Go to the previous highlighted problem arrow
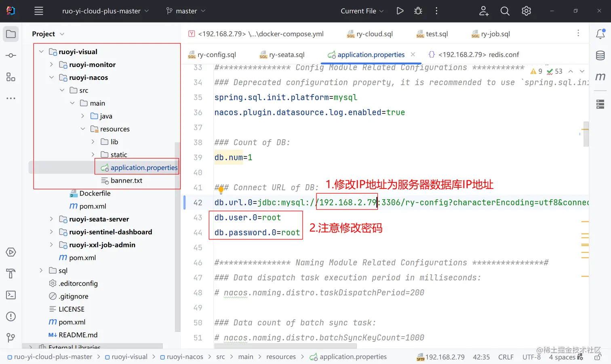 pos(571,71)
